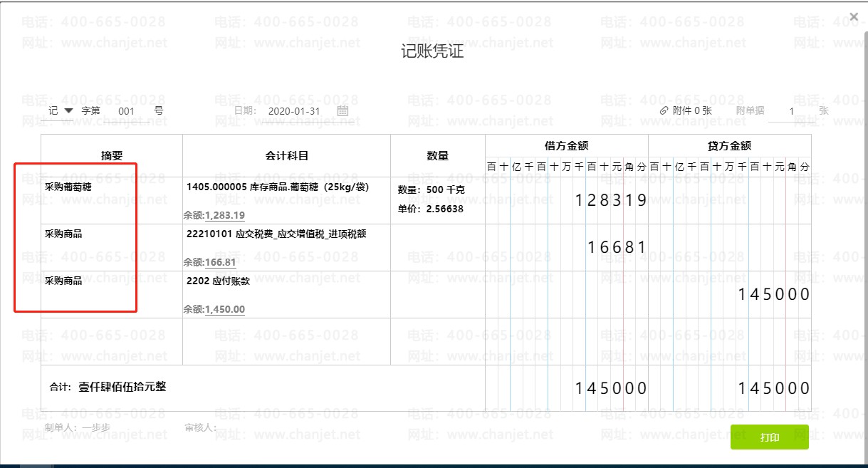868x468 pixels.
Task: Click account 22210101 应交税费 进项税额
Action: (x=276, y=234)
